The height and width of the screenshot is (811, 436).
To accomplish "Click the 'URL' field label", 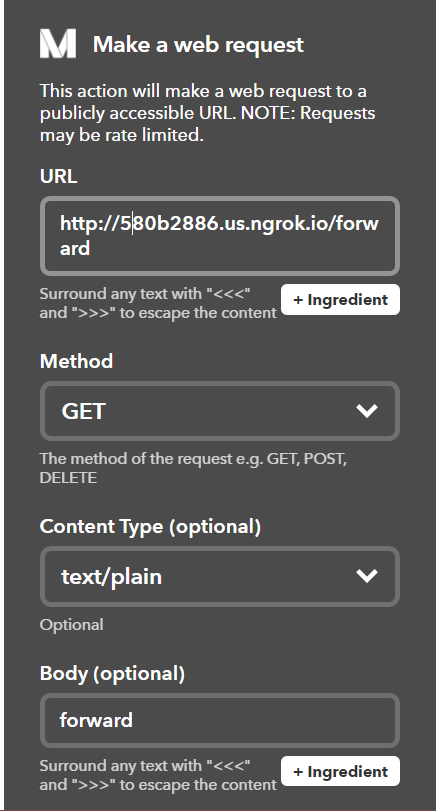I will (58, 176).
